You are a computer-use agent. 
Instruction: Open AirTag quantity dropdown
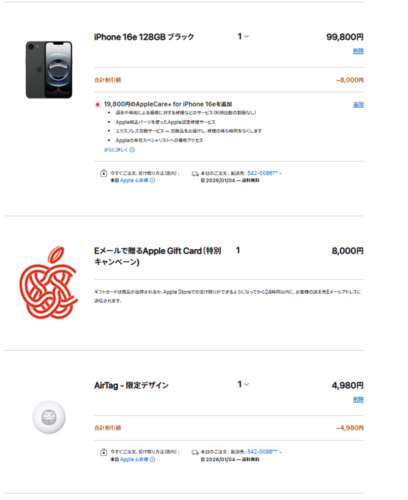point(243,384)
